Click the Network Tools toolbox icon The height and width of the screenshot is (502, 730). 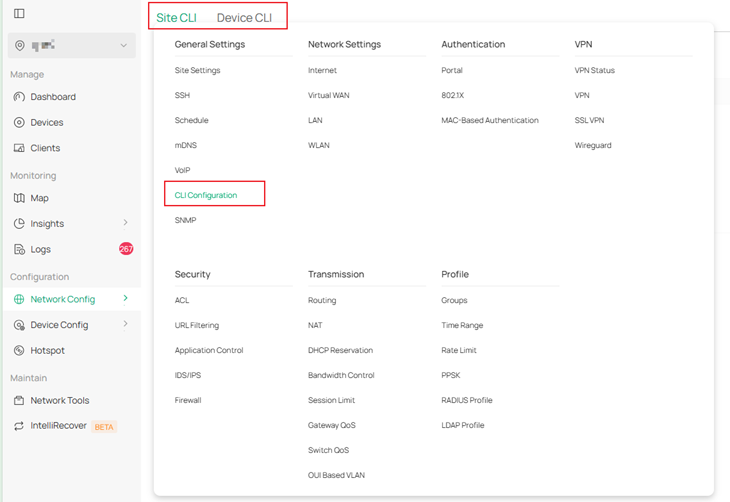tap(19, 400)
